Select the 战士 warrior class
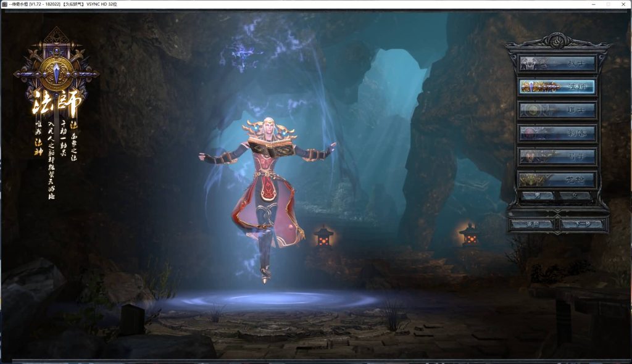632x364 pixels. point(557,64)
